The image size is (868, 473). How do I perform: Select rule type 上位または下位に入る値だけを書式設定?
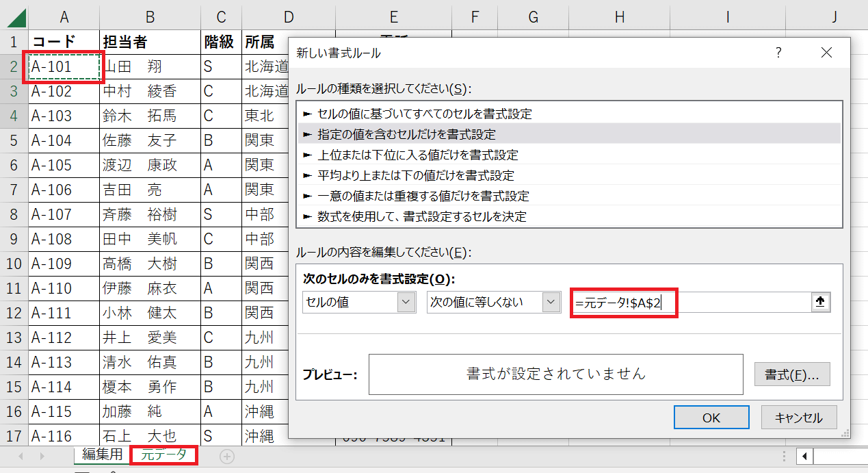point(418,155)
